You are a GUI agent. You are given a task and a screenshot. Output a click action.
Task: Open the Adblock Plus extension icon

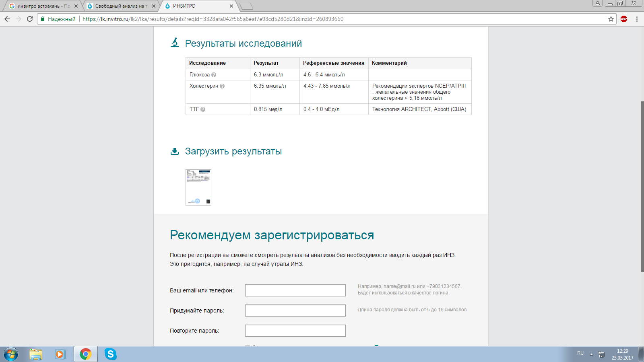(x=624, y=19)
